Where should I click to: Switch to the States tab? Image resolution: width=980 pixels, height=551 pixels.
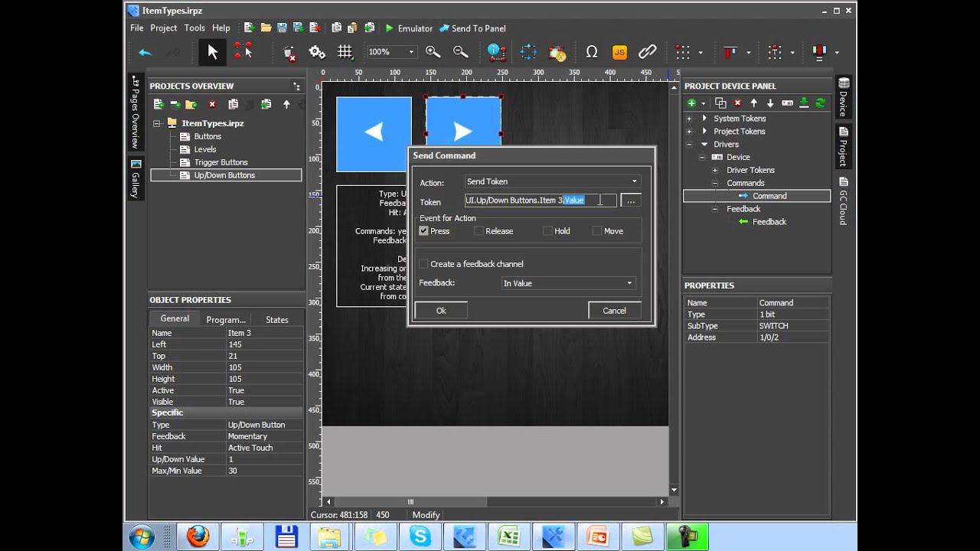click(276, 320)
